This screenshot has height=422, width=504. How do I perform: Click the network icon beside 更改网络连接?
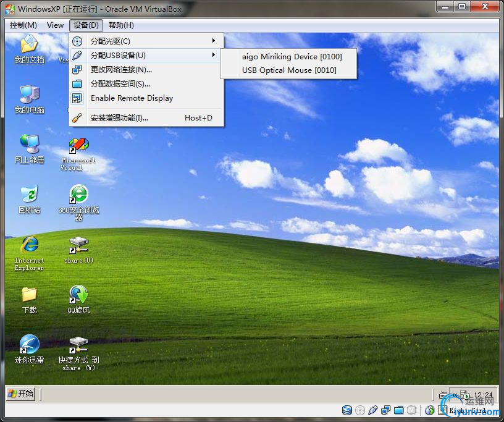tap(77, 69)
